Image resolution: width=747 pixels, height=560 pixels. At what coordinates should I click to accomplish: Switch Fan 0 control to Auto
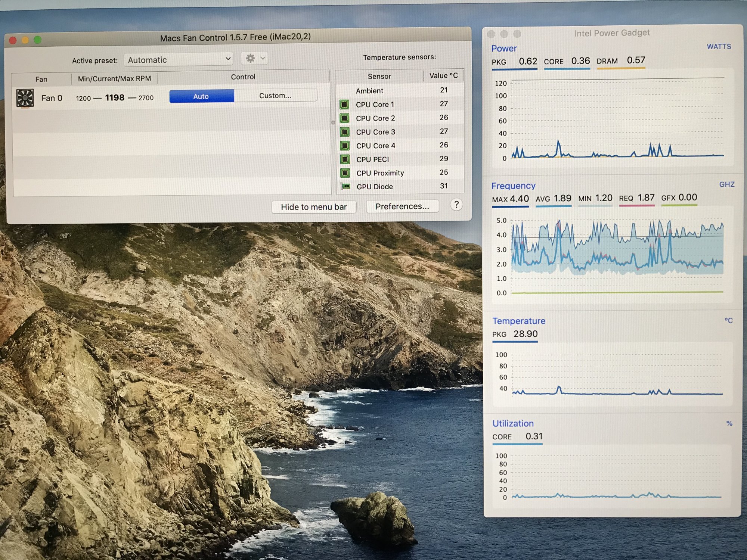click(201, 96)
